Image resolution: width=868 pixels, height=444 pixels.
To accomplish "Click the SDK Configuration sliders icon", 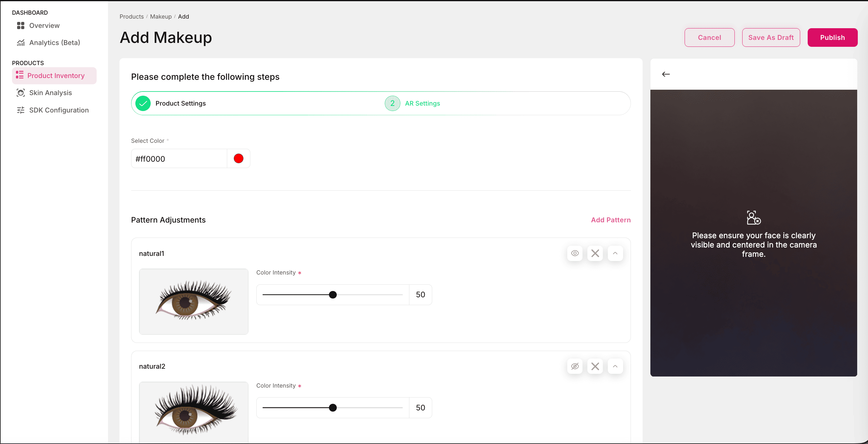I will point(20,110).
